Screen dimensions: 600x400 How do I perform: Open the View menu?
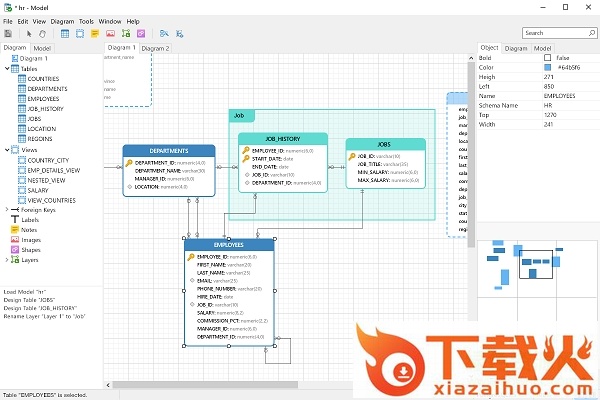click(39, 21)
